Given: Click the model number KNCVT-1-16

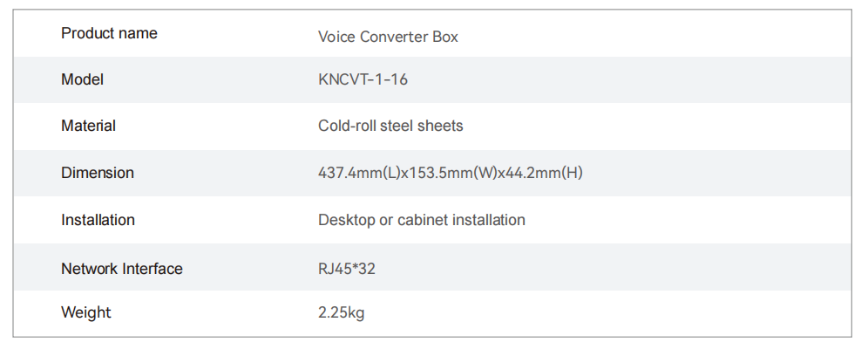Looking at the screenshot, I should click(363, 79).
